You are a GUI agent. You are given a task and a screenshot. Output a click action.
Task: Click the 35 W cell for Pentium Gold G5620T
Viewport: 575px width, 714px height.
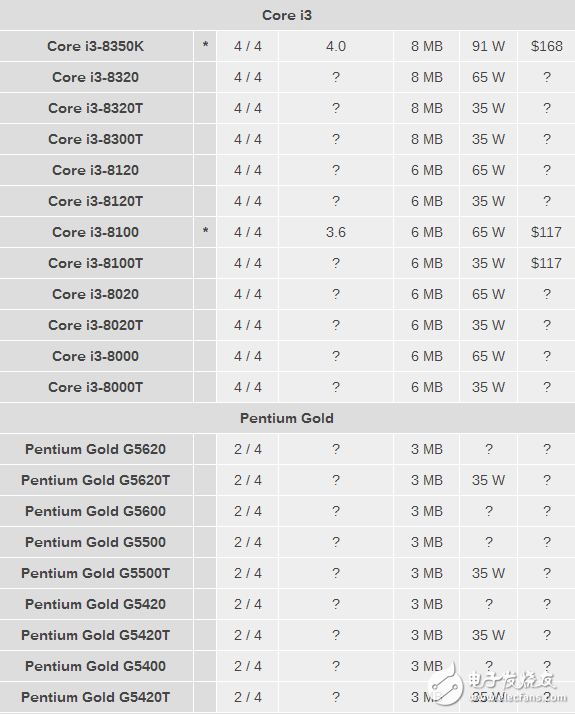[x=488, y=480]
